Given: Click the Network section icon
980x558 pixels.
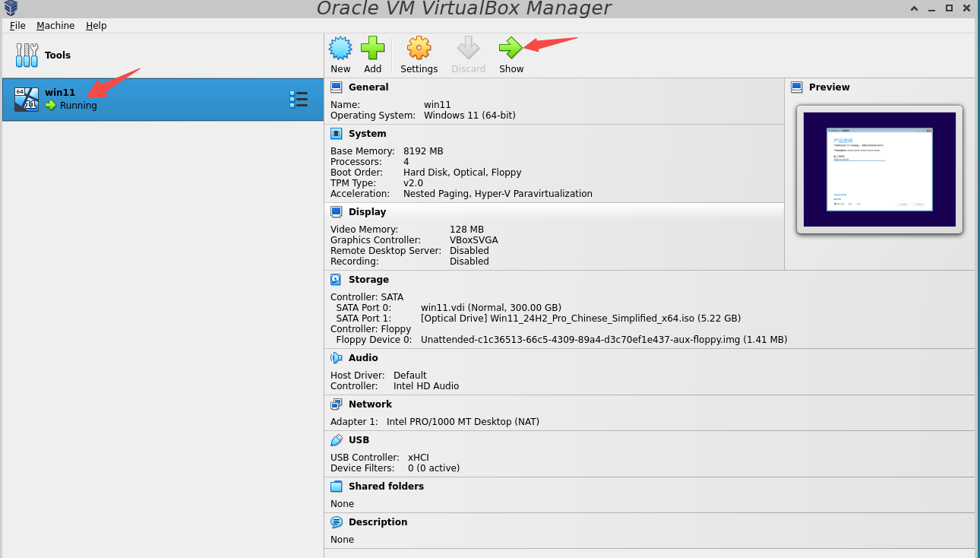Looking at the screenshot, I should [337, 404].
